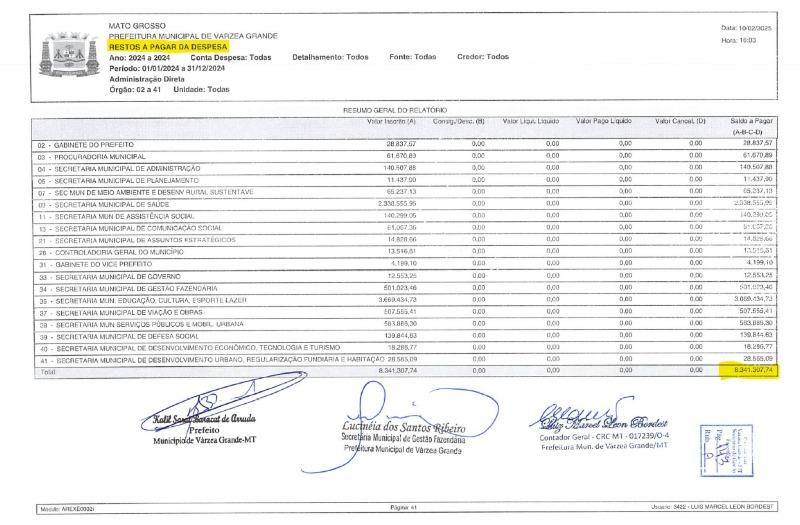
Task: Select row '13 - SECRETARIA MUNICIPAL DE COMUNICAÇÃO SOCIAL'
Action: (405, 228)
